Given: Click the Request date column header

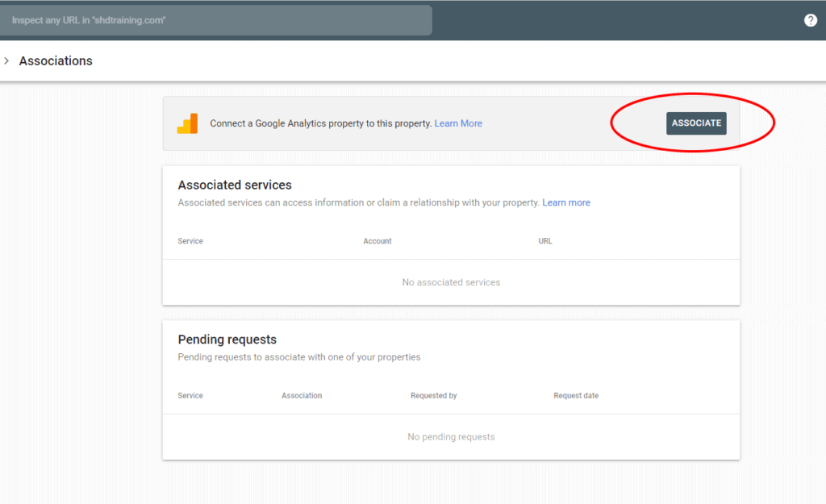Looking at the screenshot, I should coord(576,396).
